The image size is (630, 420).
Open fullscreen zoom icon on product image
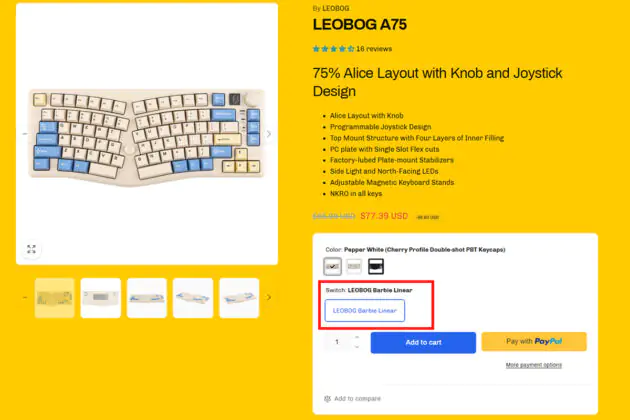31,249
